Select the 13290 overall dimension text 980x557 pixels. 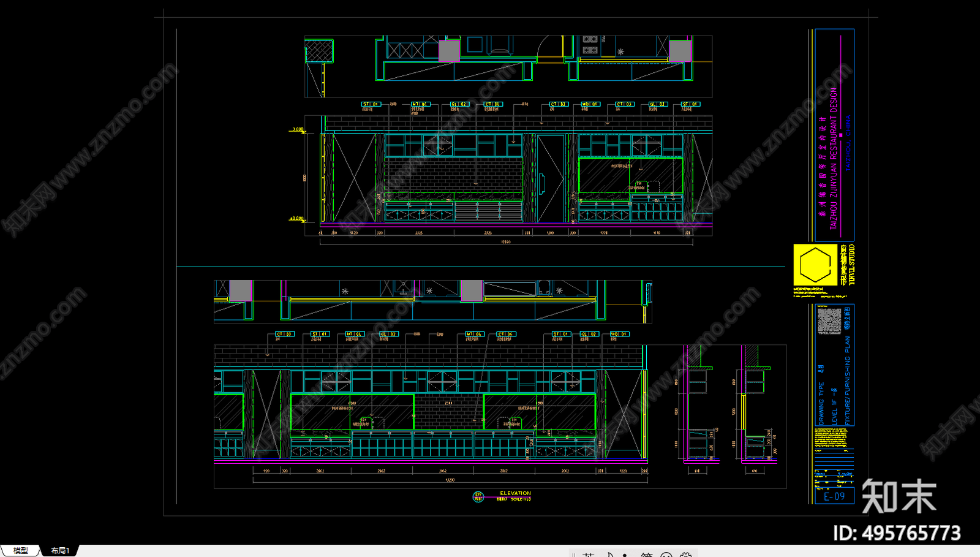coord(450,480)
